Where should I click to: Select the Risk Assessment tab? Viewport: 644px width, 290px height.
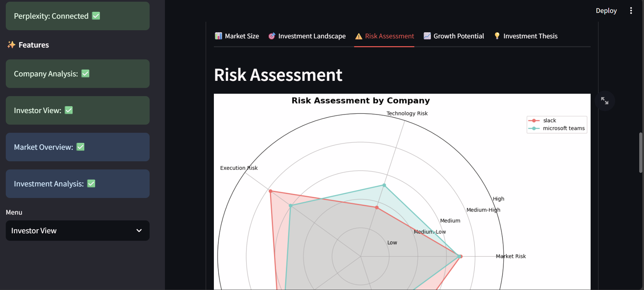coord(384,36)
